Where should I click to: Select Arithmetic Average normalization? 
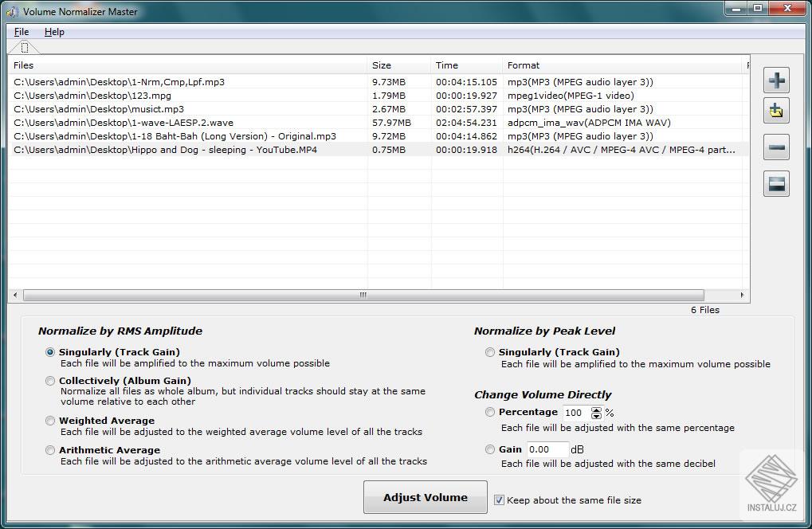(x=49, y=450)
